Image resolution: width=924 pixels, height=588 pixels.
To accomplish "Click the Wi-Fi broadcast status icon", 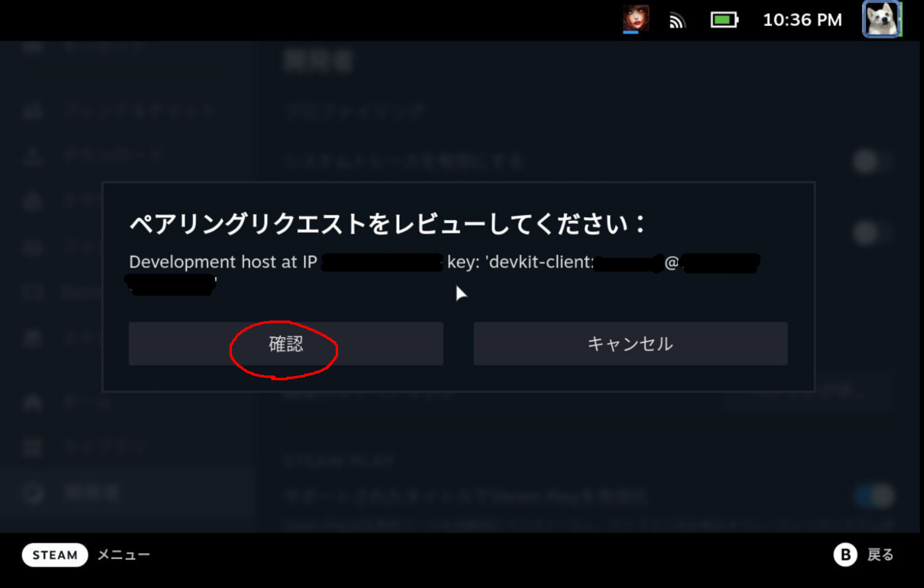I will 677,20.
